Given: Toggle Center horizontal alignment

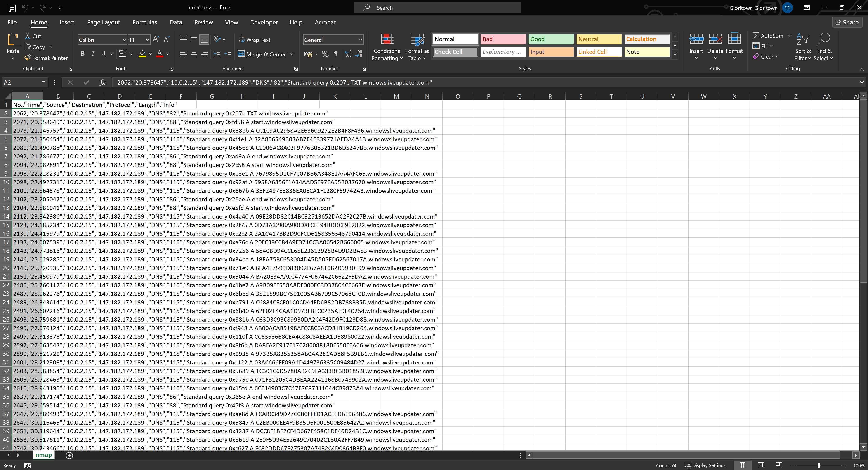Looking at the screenshot, I should (x=194, y=54).
